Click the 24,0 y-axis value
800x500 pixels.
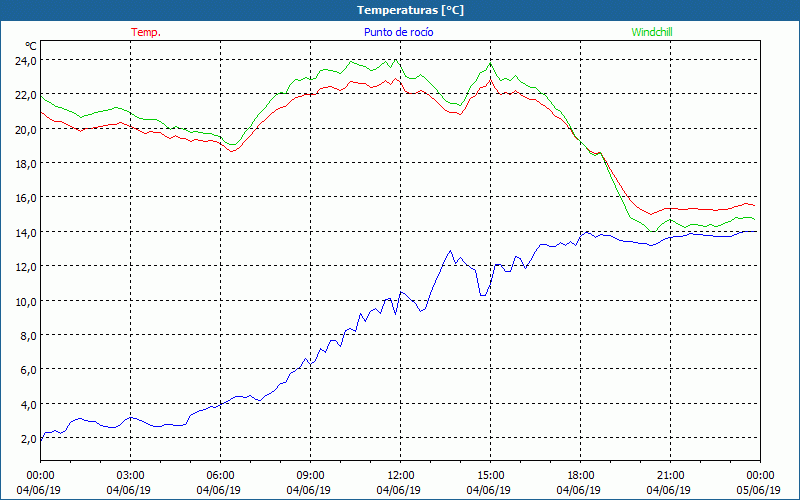tap(26, 61)
